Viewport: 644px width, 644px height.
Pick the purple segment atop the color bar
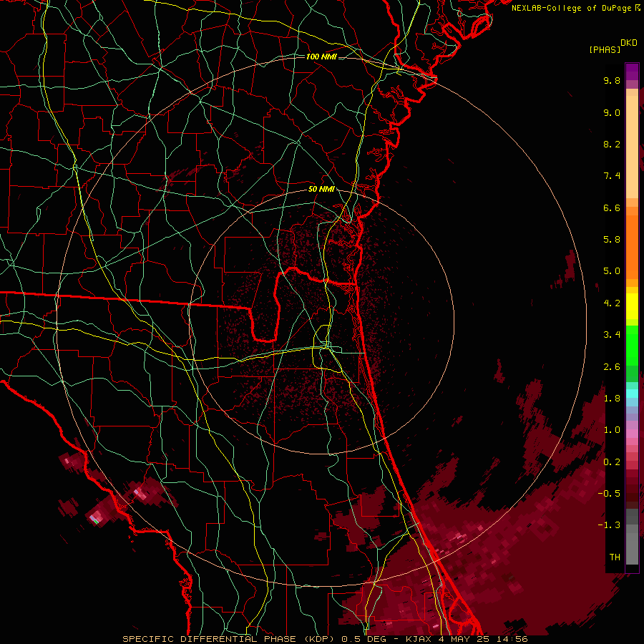[632, 72]
